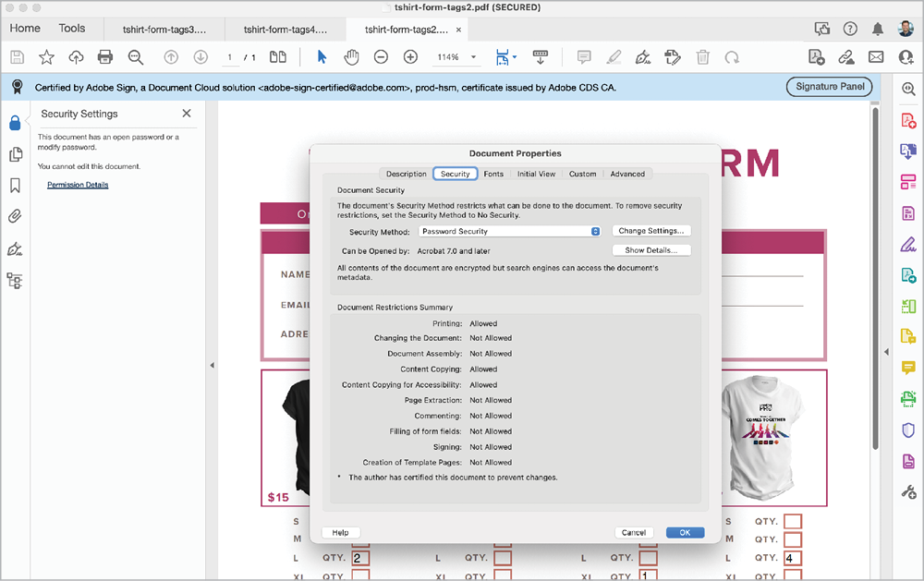Star this file with bookmark star icon

(x=46, y=57)
